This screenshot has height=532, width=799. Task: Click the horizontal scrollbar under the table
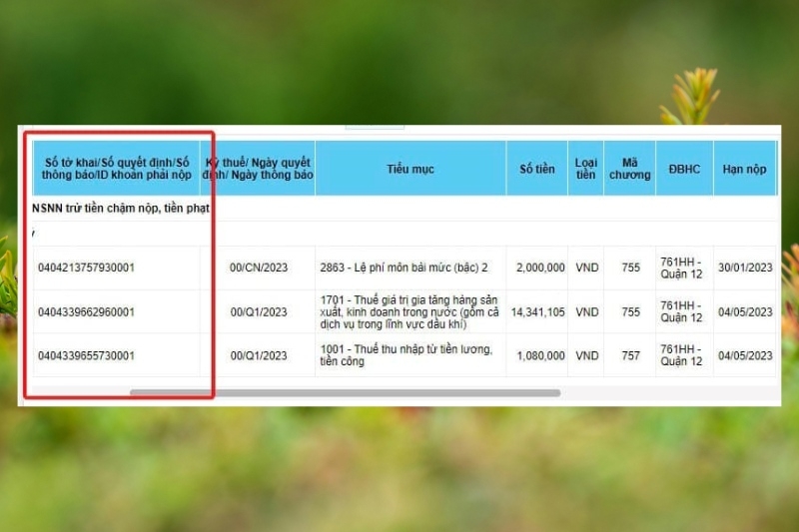[x=345, y=392]
